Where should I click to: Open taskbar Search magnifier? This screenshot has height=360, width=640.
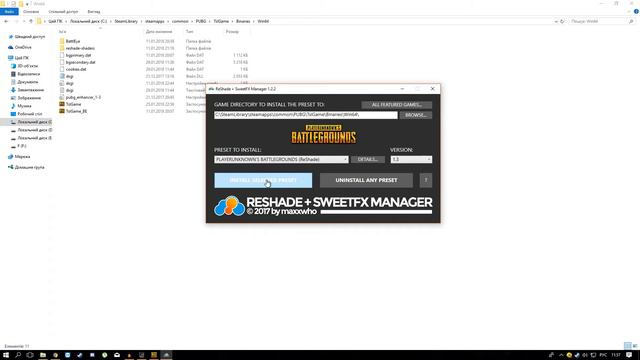(x=18, y=355)
